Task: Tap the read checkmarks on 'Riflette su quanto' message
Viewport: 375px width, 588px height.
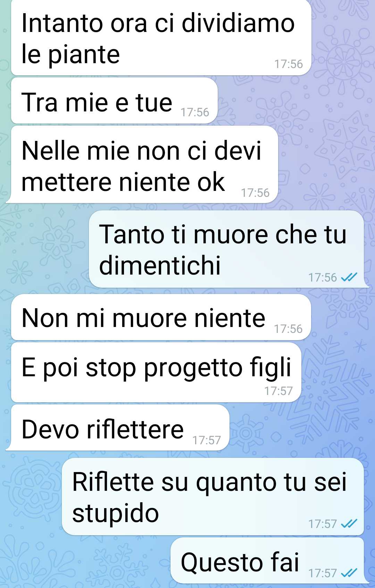Action: click(349, 523)
